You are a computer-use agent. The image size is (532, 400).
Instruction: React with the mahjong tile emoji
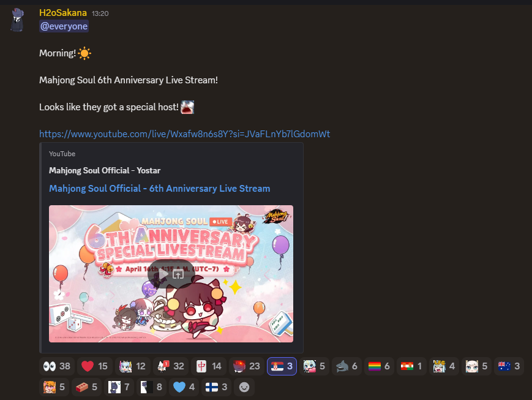coord(209,366)
